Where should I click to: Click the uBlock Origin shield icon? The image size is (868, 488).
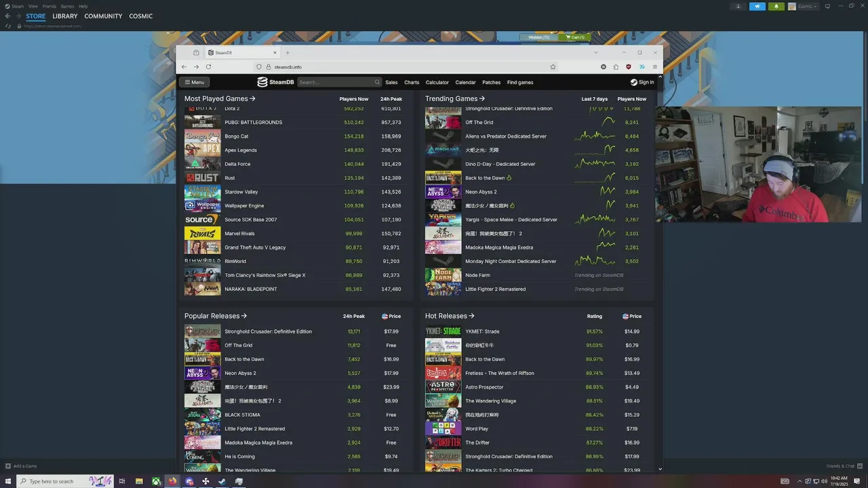coord(629,66)
